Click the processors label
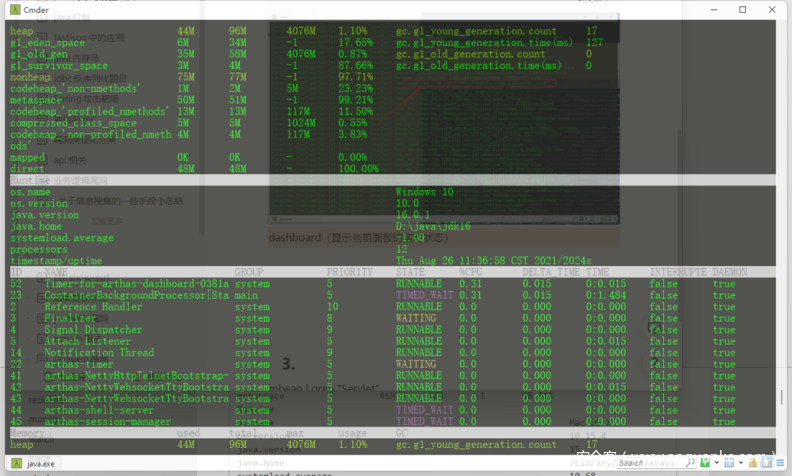The width and height of the screenshot is (792, 476). click(39, 249)
